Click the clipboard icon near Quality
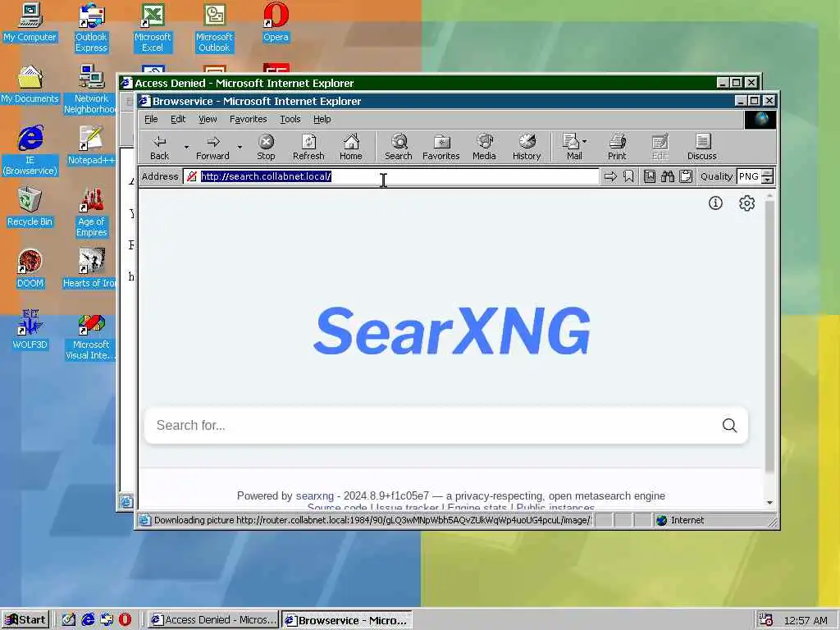The image size is (840, 630). (686, 176)
